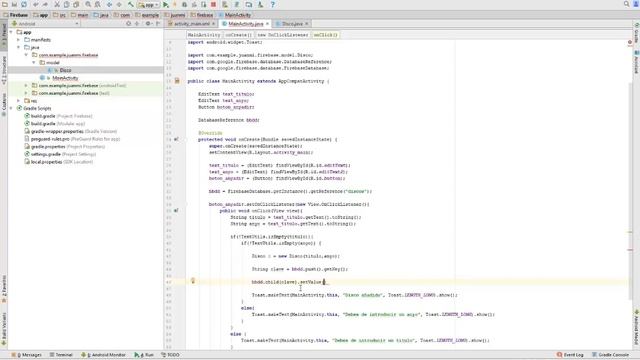
Task: Click the Paste toolbar icon
Action: (x=76, y=4)
